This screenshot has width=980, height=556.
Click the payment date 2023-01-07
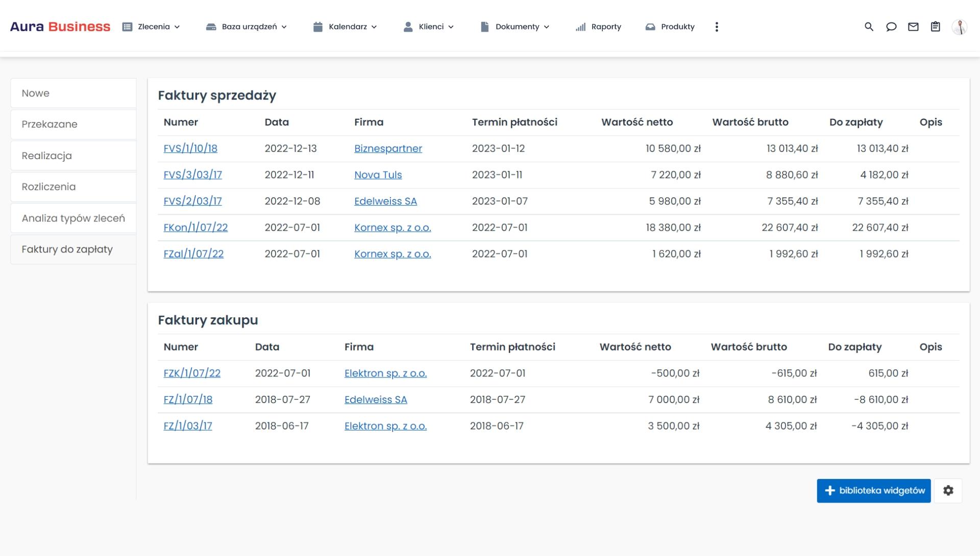[500, 201]
